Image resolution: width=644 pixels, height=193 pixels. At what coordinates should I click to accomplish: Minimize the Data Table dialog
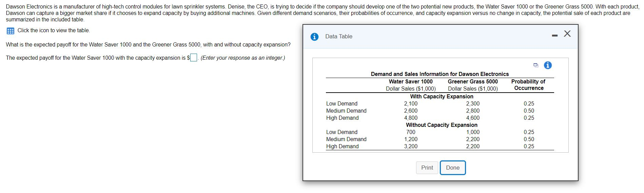(554, 35)
